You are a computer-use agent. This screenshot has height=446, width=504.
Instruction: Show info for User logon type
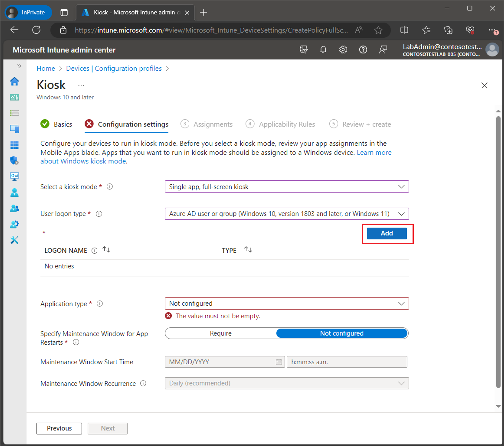click(99, 214)
